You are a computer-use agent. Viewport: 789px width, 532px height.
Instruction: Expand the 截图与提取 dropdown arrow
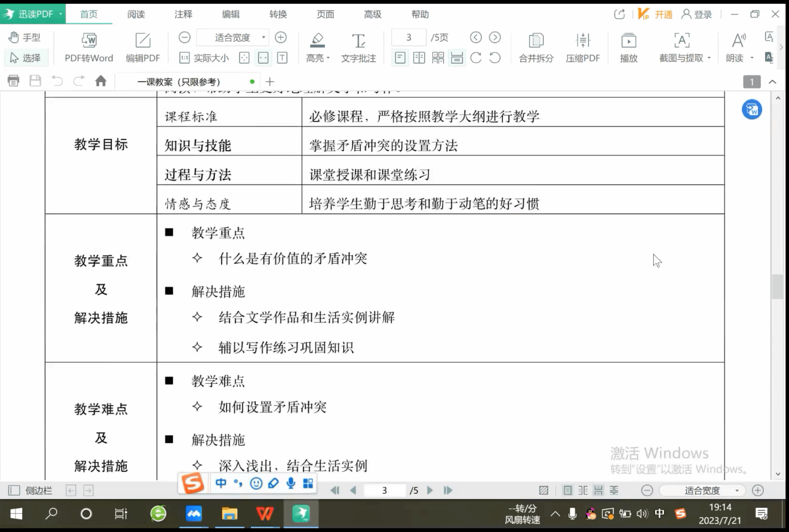coord(709,58)
